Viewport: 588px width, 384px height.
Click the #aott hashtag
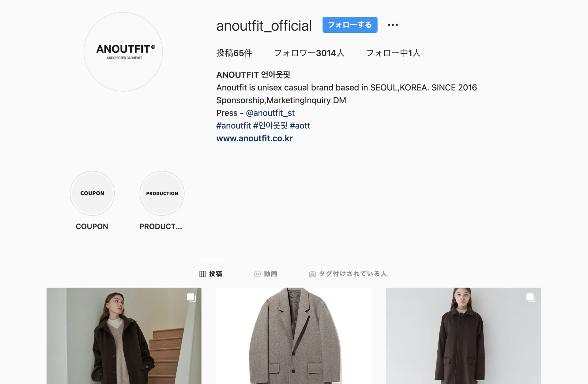300,126
